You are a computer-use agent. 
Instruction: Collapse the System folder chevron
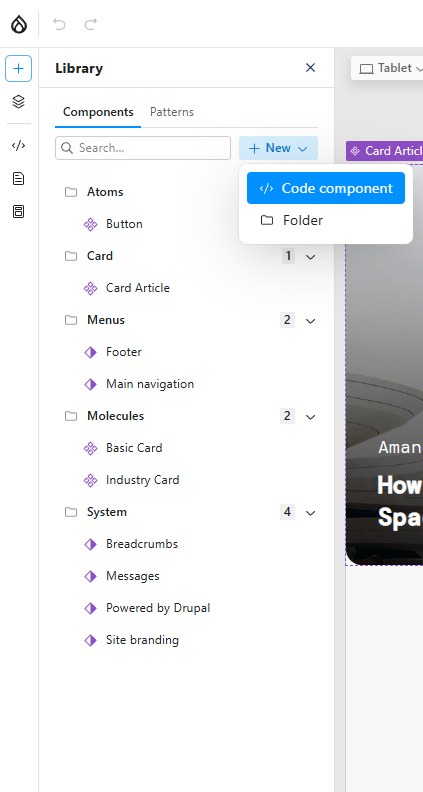click(x=310, y=513)
